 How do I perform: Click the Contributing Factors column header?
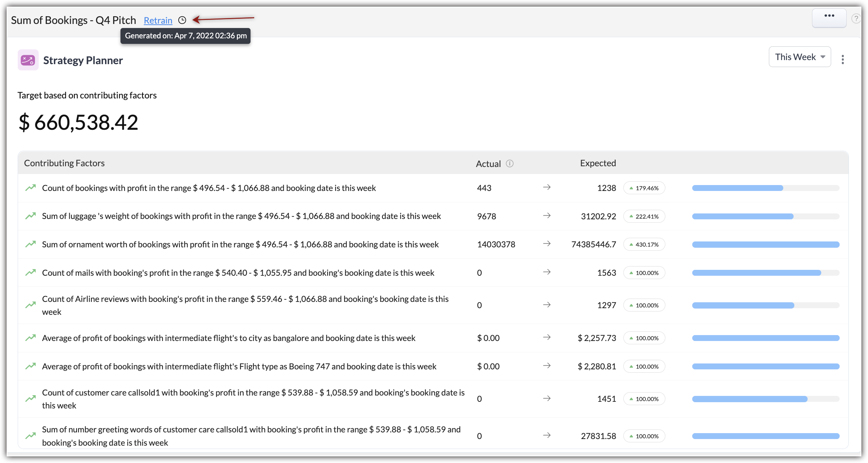(64, 163)
